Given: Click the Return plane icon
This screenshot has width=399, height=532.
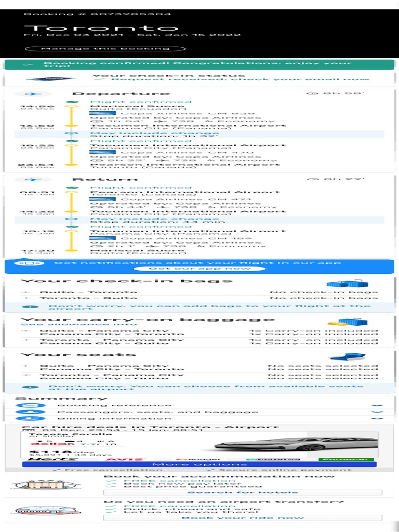Looking at the screenshot, I should click(x=33, y=179).
